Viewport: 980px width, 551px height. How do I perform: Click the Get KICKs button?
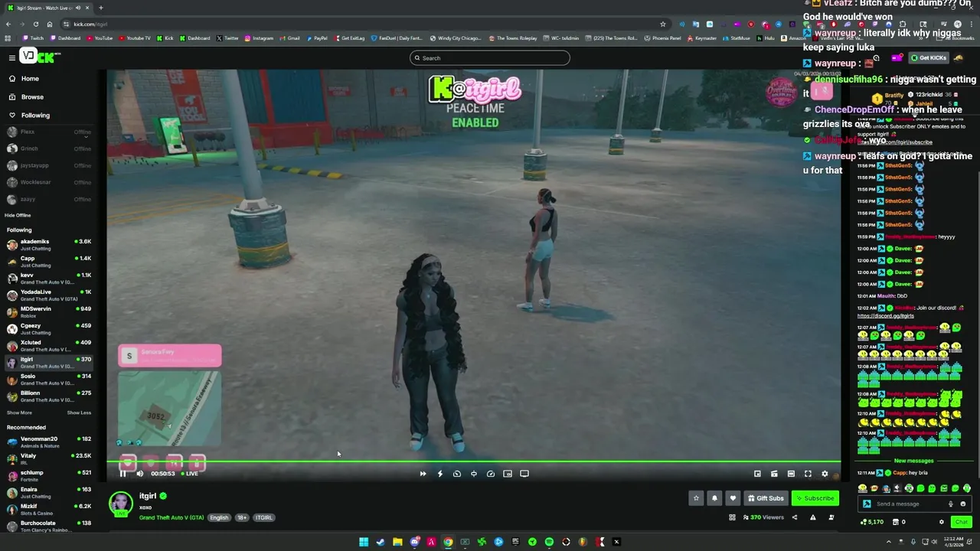[x=929, y=58]
